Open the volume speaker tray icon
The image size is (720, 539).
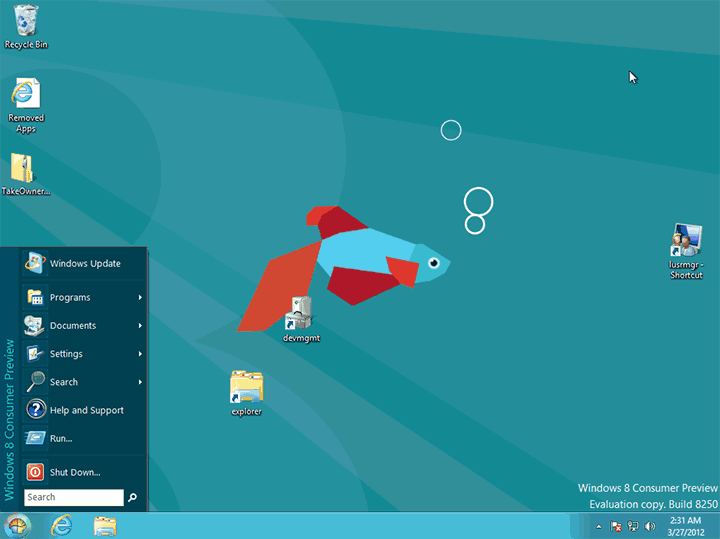(x=650, y=526)
